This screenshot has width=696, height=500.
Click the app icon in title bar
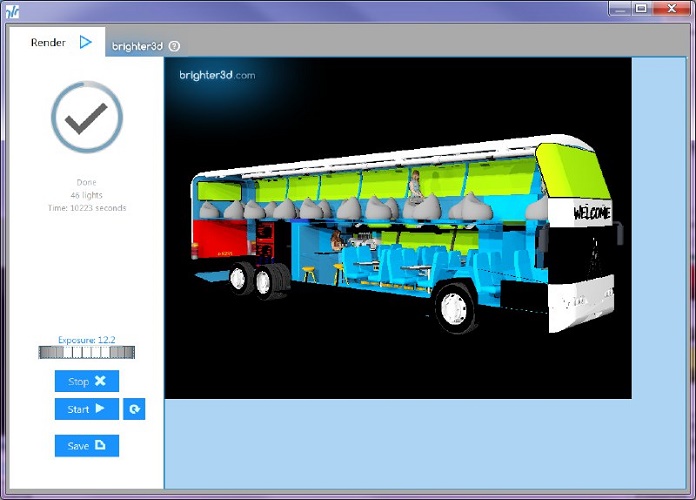click(10, 10)
